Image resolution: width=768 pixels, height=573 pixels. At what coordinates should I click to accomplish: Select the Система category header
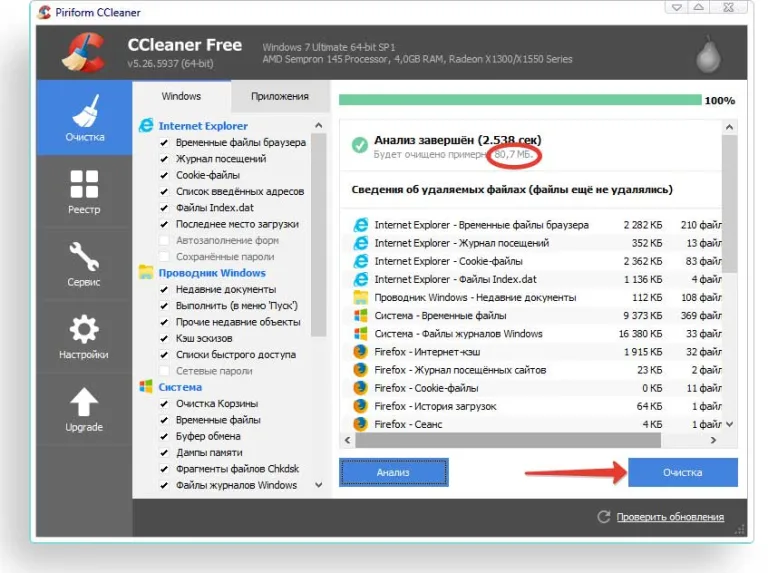180,387
